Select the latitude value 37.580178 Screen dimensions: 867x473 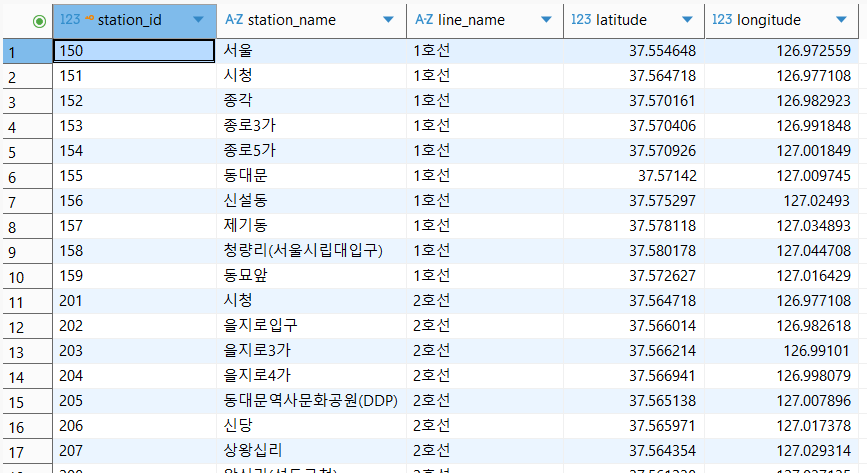pos(634,251)
